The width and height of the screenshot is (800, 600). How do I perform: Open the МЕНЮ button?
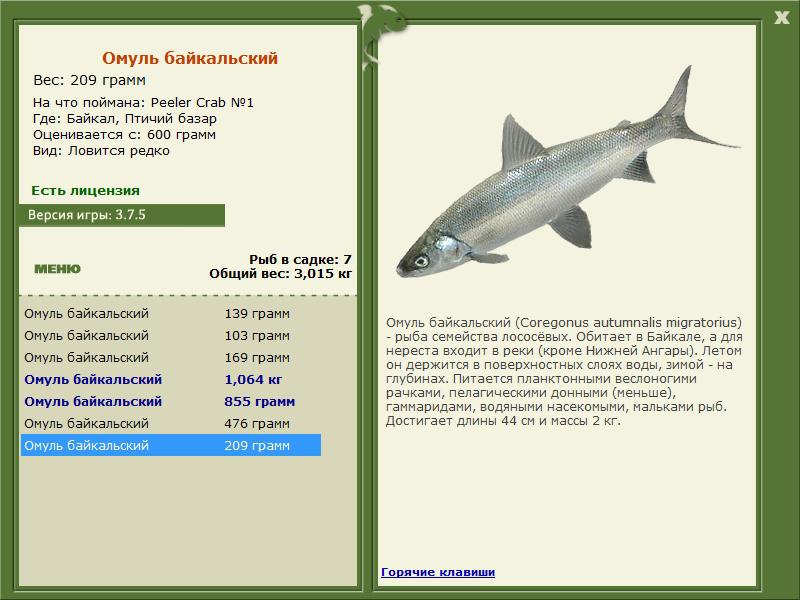(57, 269)
